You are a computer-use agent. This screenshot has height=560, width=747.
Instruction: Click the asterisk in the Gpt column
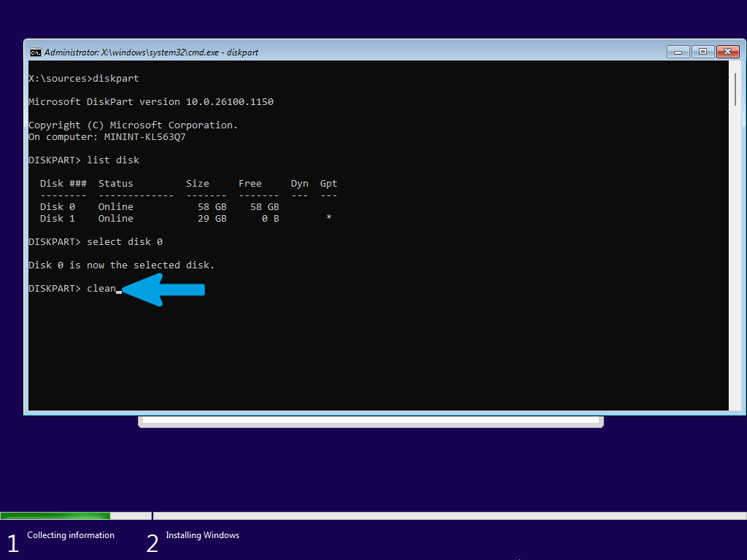tap(329, 218)
